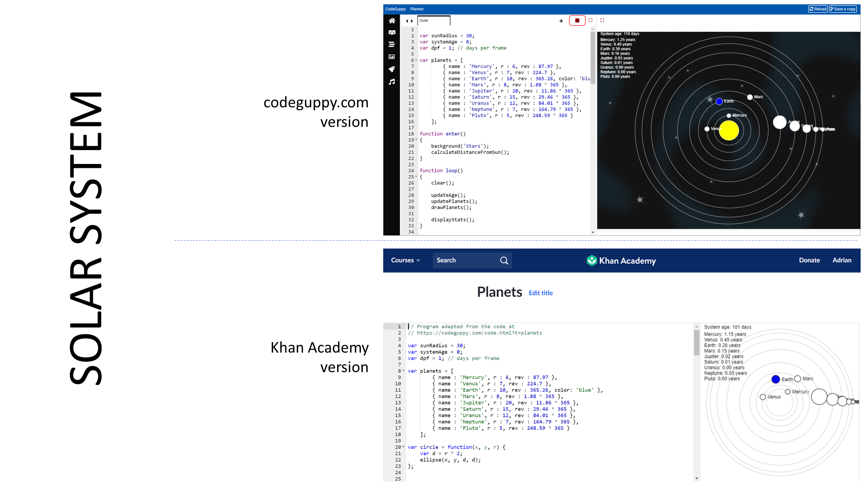The height and width of the screenshot is (488, 868).
Task: Go to next code page arrow in CodeGuppy
Action: coord(412,21)
